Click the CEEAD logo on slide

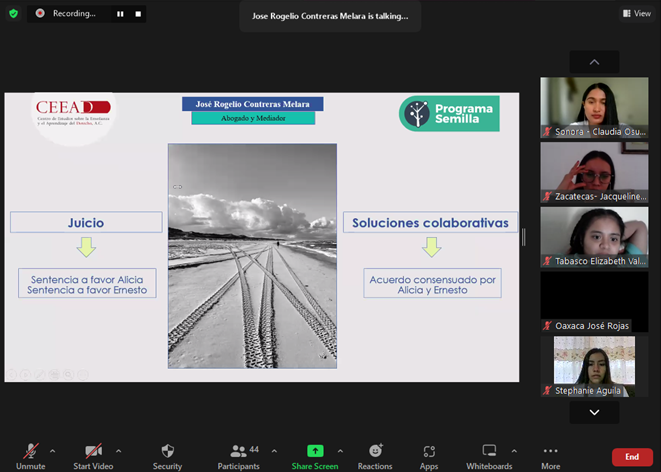(73, 113)
